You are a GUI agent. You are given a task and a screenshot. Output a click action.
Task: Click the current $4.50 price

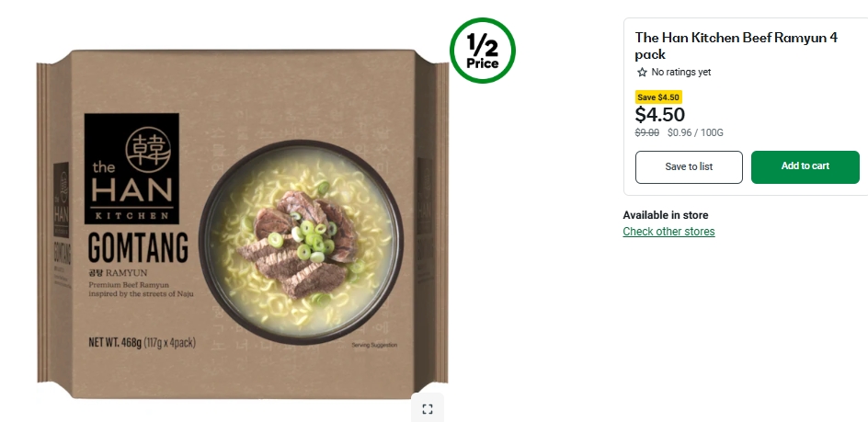pos(660,115)
